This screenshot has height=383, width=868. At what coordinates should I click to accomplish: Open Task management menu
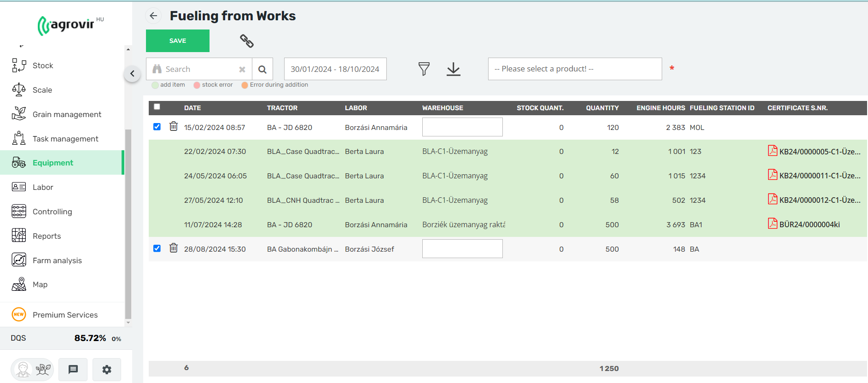[62, 139]
